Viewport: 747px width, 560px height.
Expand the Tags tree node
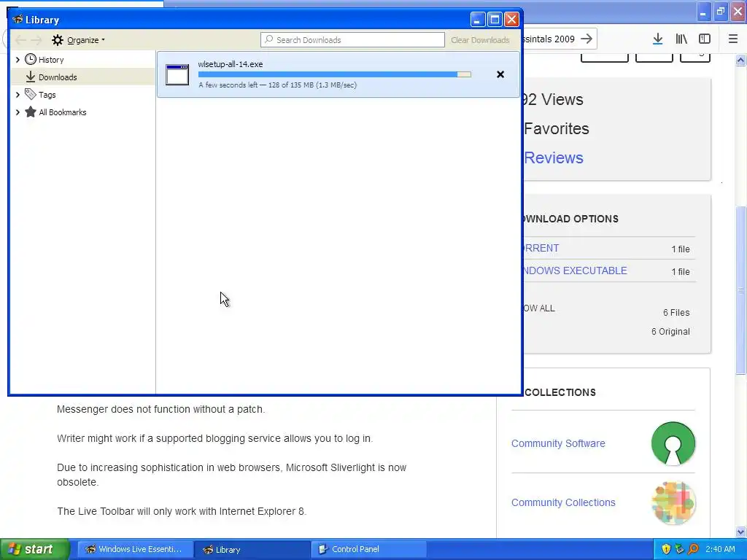[18, 95]
